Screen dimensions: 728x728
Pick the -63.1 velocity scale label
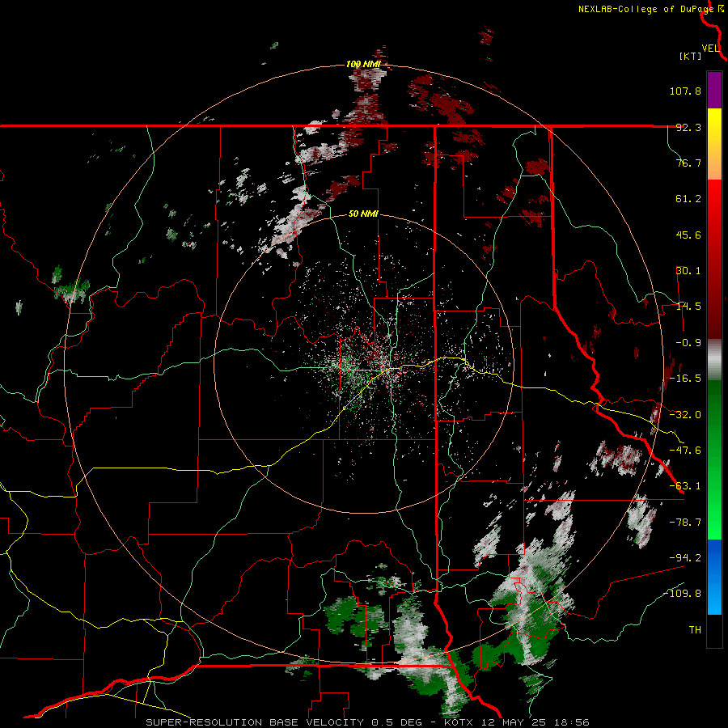pyautogui.click(x=685, y=486)
